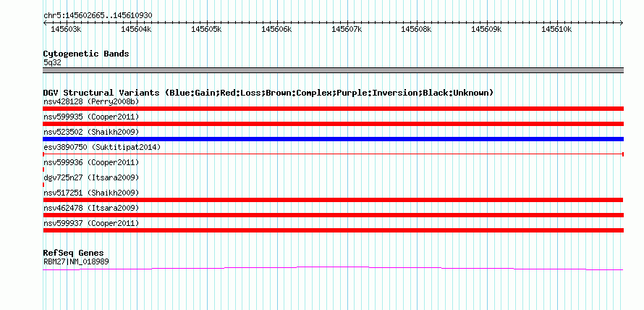Click the 145607k ruler tick label

tap(347, 30)
